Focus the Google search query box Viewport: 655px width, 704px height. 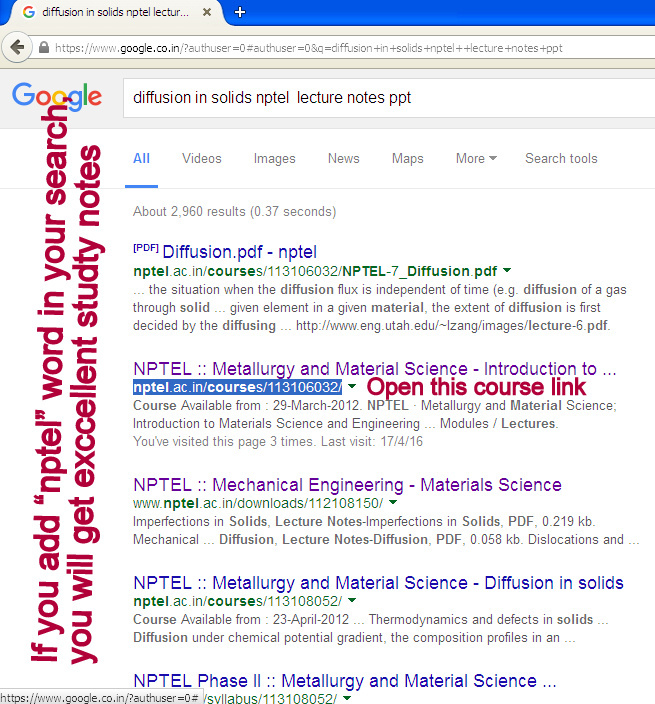(x=389, y=98)
